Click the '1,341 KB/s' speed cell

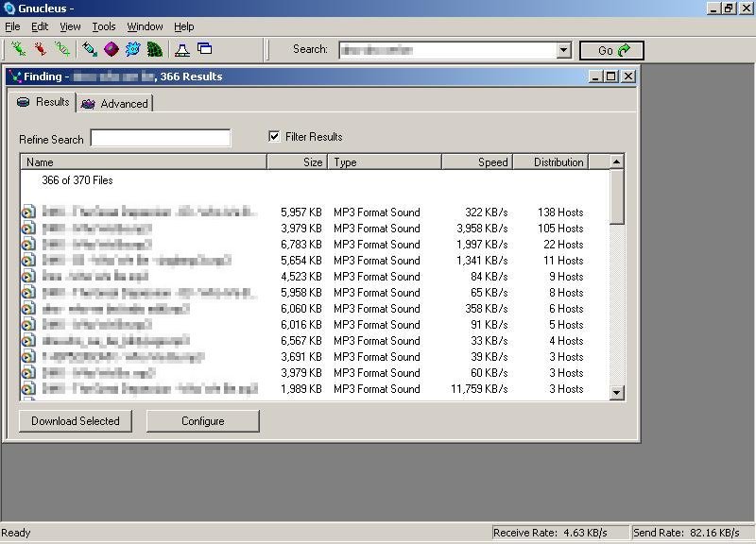[x=482, y=261]
